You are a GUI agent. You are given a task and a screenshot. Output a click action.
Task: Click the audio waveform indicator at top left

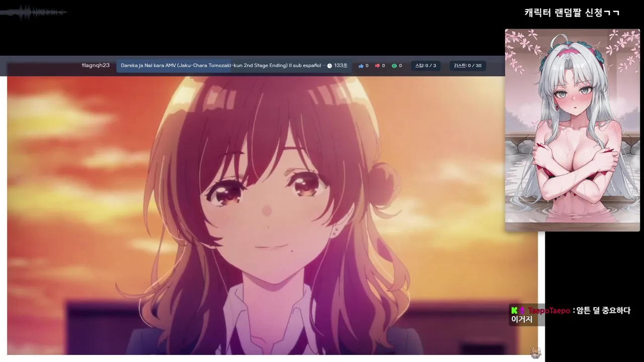(34, 13)
